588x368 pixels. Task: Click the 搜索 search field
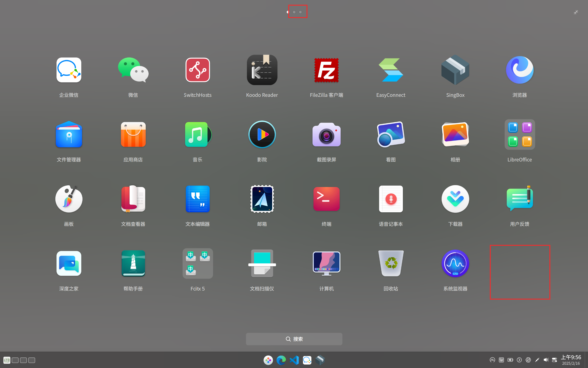294,339
